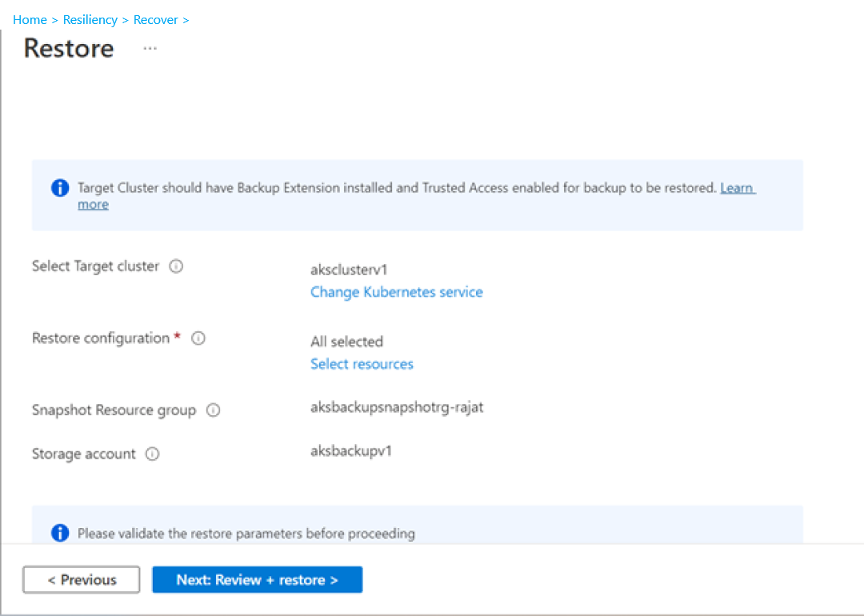Click the chevron between Home and Resiliency

tap(53, 19)
